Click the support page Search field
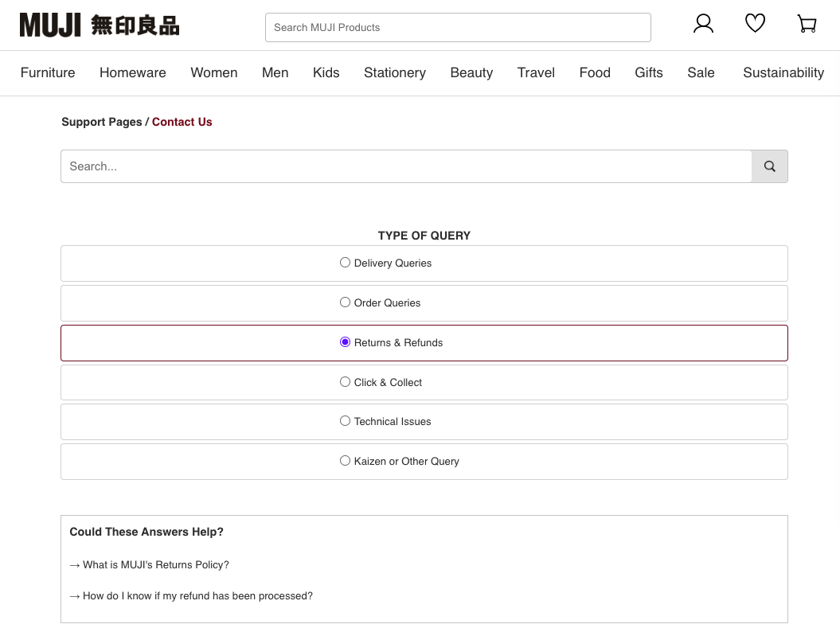 [406, 166]
